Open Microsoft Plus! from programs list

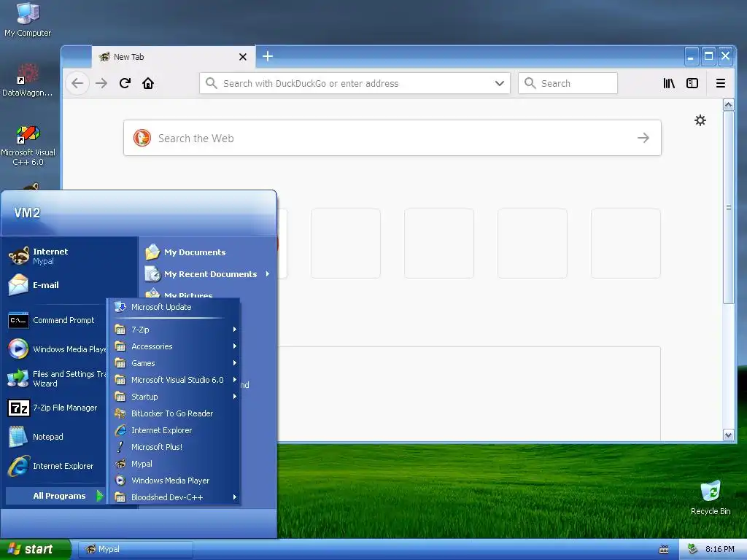174,447
